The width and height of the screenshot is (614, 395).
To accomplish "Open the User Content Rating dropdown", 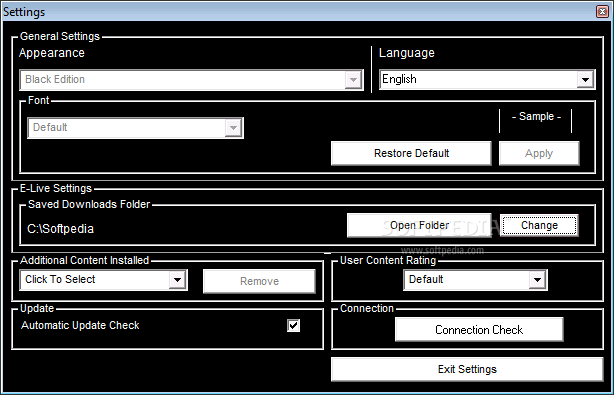I will click(x=475, y=280).
